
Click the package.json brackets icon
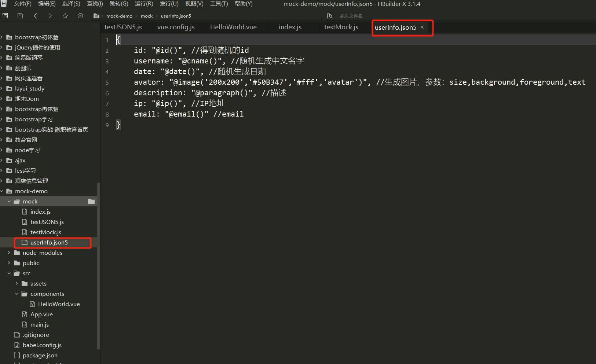point(17,355)
